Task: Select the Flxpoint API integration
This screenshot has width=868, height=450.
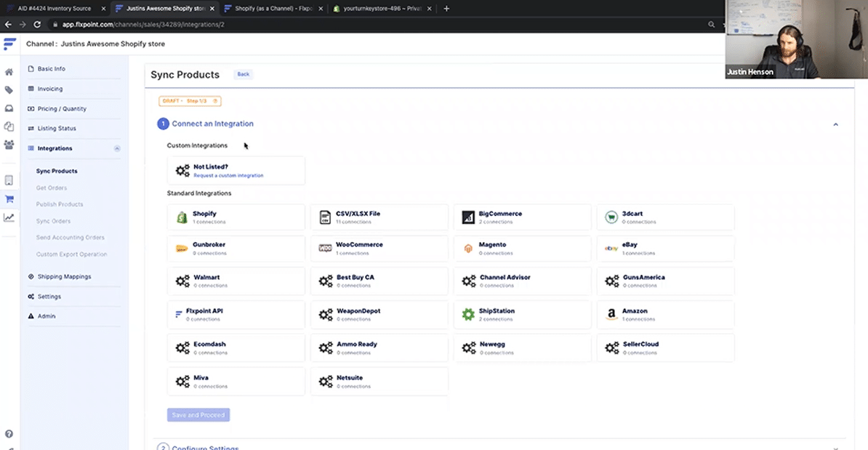Action: [x=236, y=315]
